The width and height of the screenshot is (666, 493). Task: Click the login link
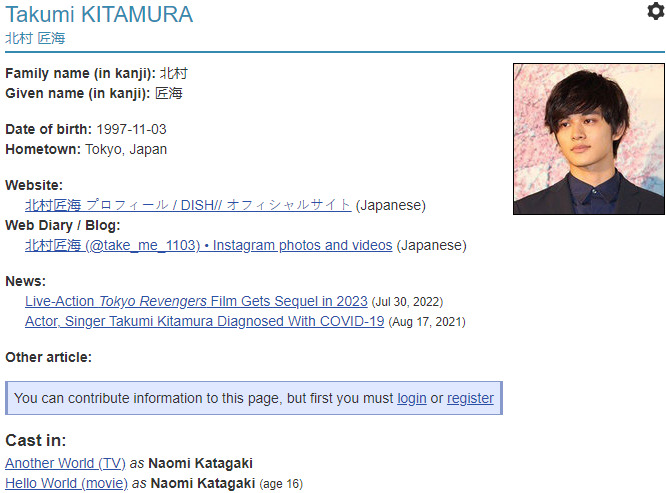[411, 398]
